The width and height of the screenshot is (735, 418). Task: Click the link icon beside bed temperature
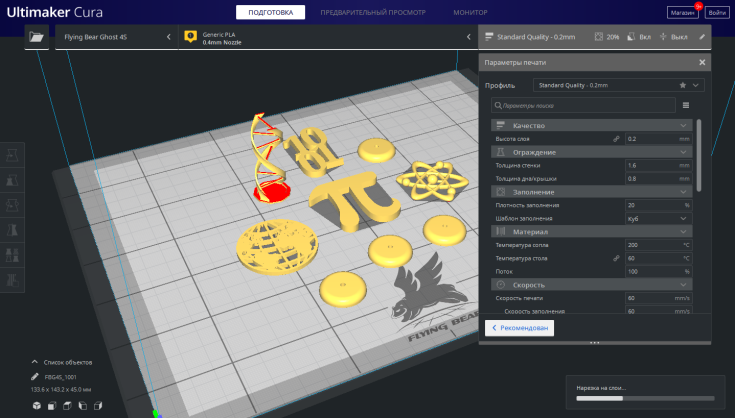click(x=616, y=258)
